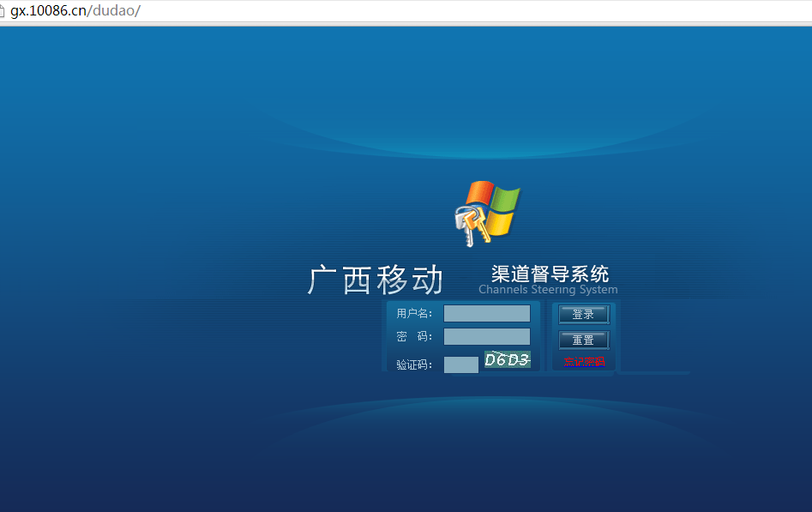This screenshot has width=812, height=512.
Task: Click the 渠道督导系统 system title
Action: (x=550, y=274)
